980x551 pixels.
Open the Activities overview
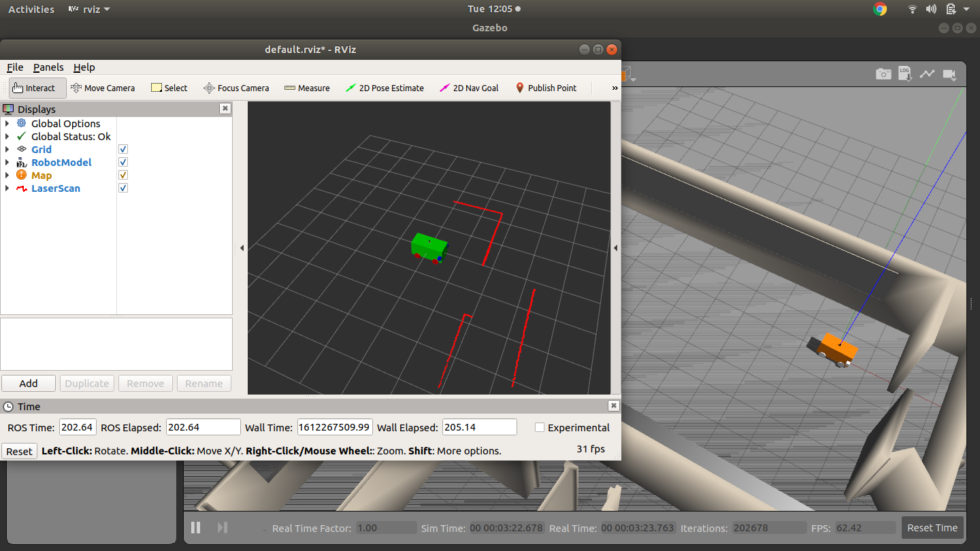pos(31,9)
